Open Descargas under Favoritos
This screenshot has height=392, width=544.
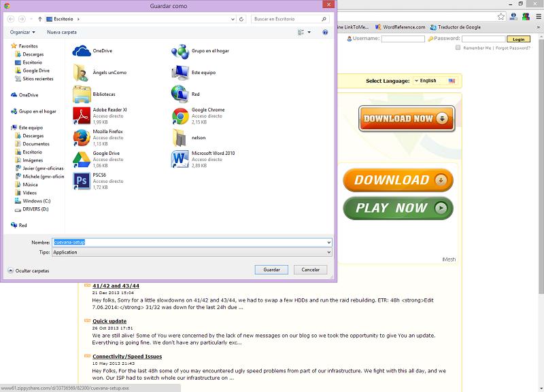[33, 54]
